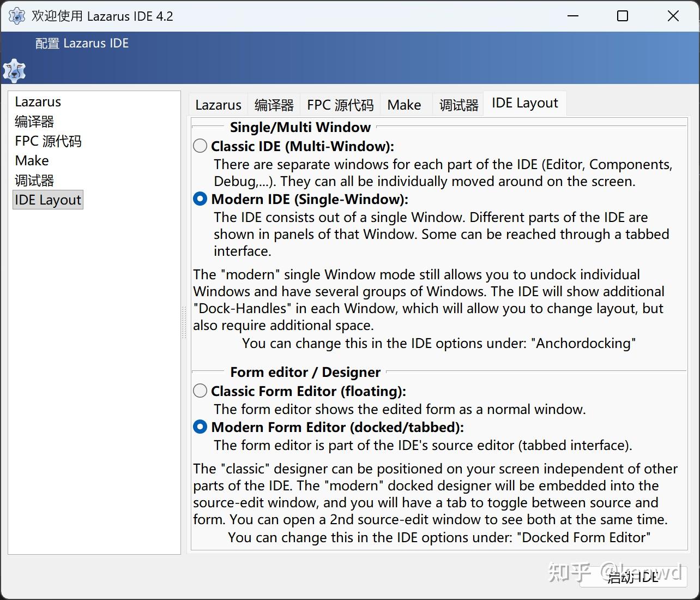Choose Classic Form Editor (floating) option

200,391
